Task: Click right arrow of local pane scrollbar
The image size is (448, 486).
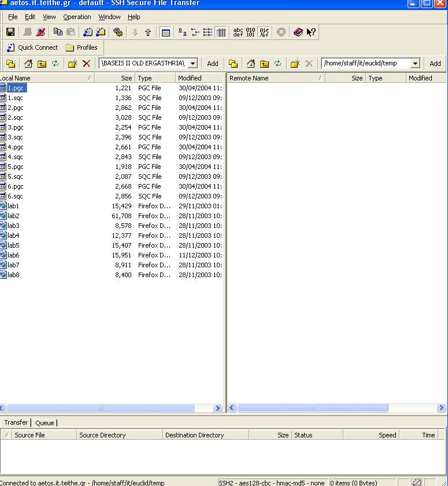Action: pos(218,408)
